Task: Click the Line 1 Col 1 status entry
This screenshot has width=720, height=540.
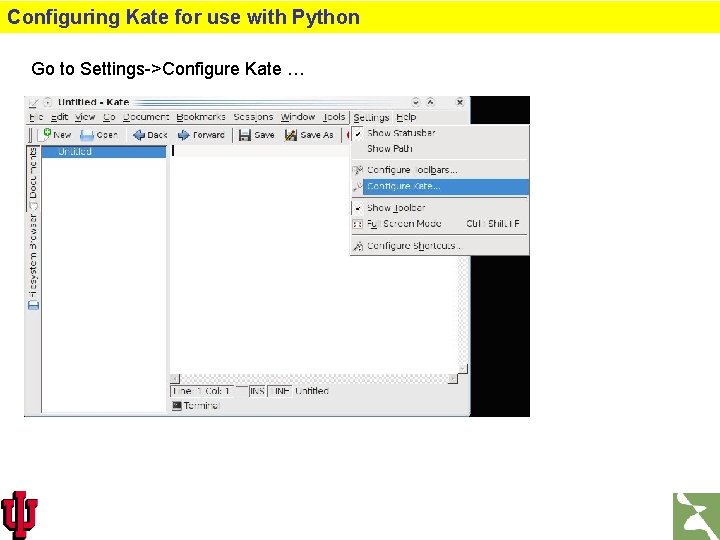Action: (x=202, y=391)
